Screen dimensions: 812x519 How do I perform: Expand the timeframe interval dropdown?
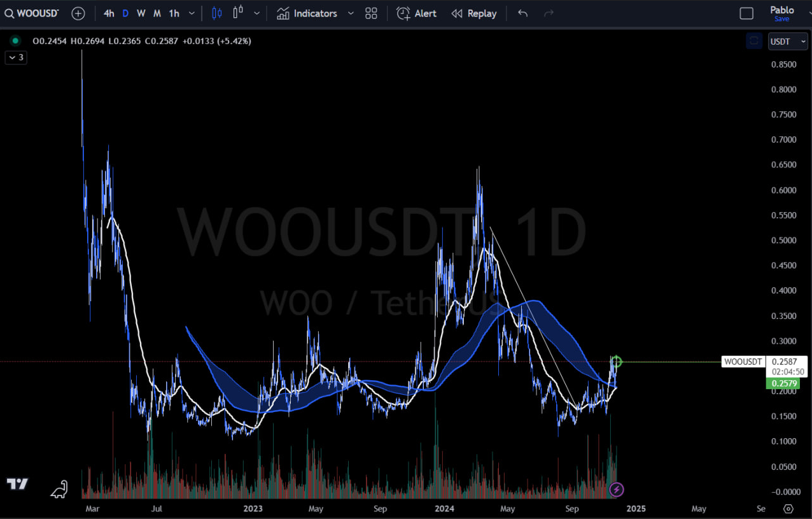pyautogui.click(x=192, y=13)
